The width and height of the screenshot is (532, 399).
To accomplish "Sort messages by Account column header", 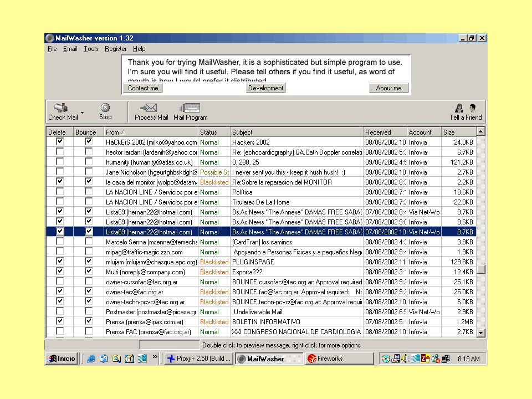I will 424,132.
